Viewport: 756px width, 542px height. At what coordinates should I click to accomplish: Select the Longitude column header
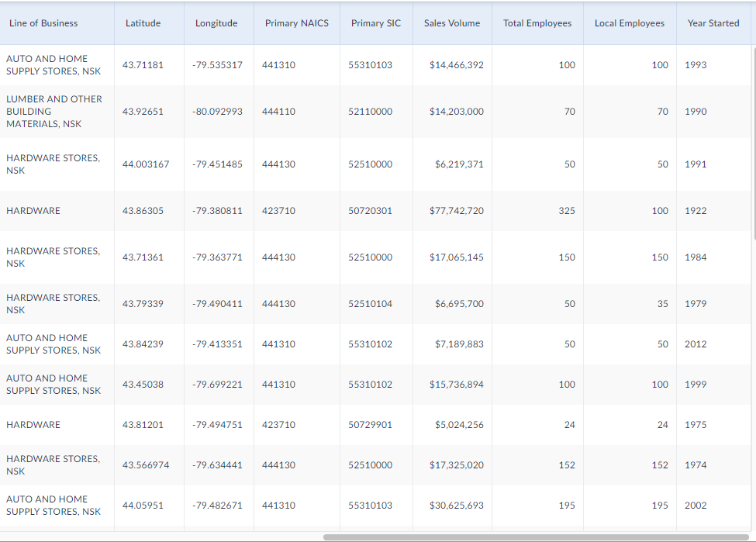point(216,23)
